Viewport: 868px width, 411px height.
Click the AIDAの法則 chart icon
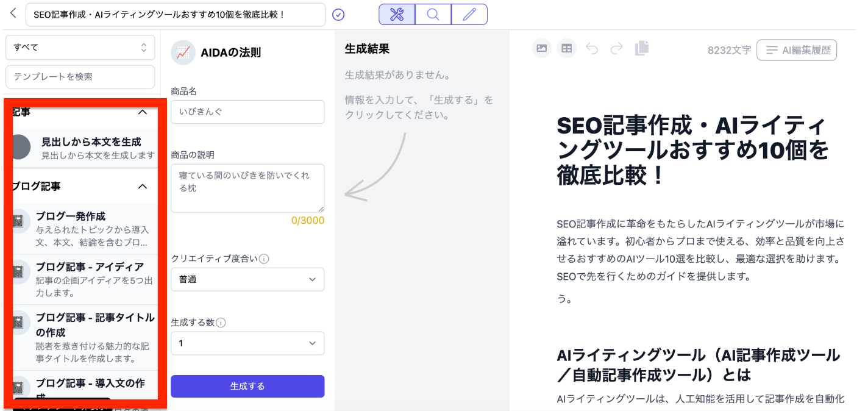coord(183,52)
